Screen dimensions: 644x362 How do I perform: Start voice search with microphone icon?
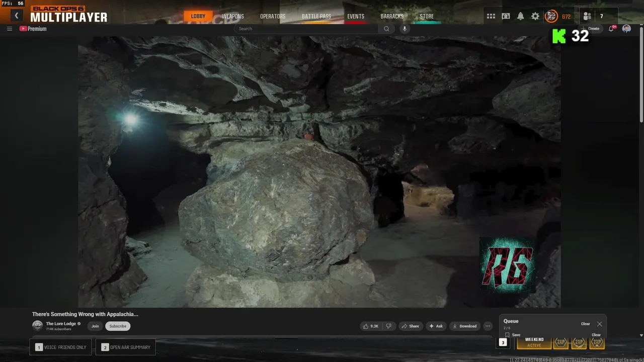pos(405,29)
